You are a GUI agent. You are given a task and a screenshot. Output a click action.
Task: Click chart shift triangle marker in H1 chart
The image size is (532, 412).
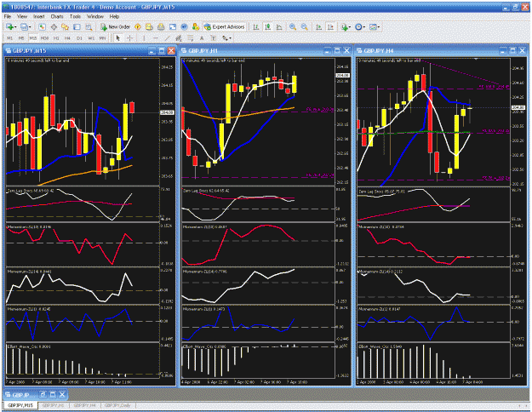point(300,60)
